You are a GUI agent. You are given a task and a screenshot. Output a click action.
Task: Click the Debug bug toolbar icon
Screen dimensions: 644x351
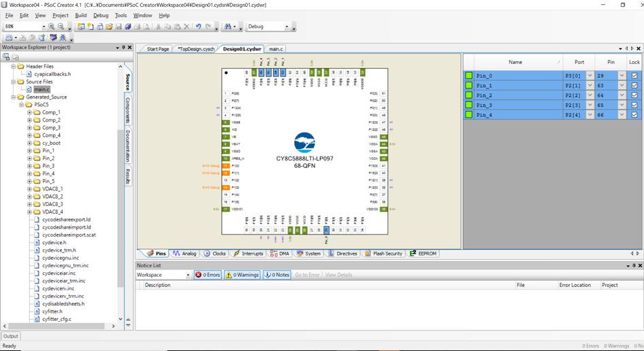[x=63, y=37]
